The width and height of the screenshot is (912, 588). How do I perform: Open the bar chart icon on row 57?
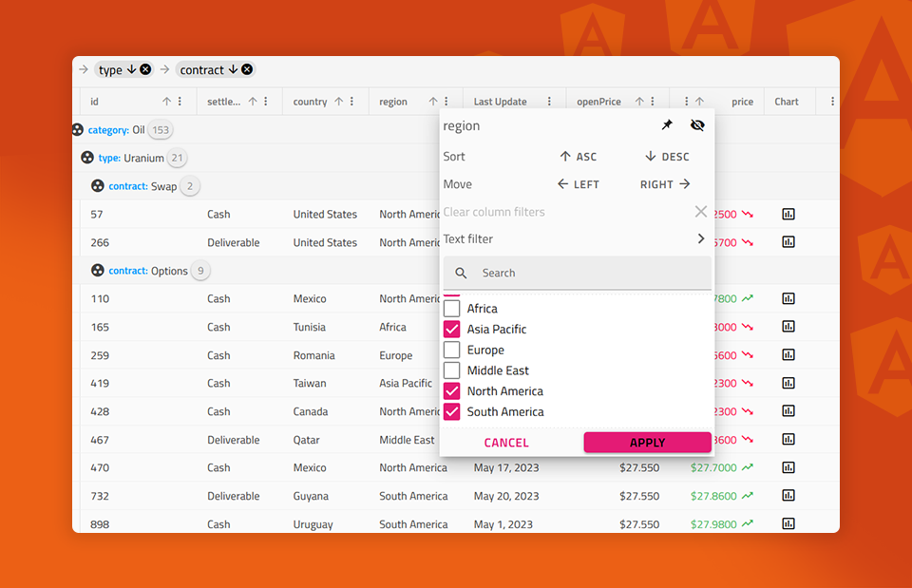click(x=788, y=214)
